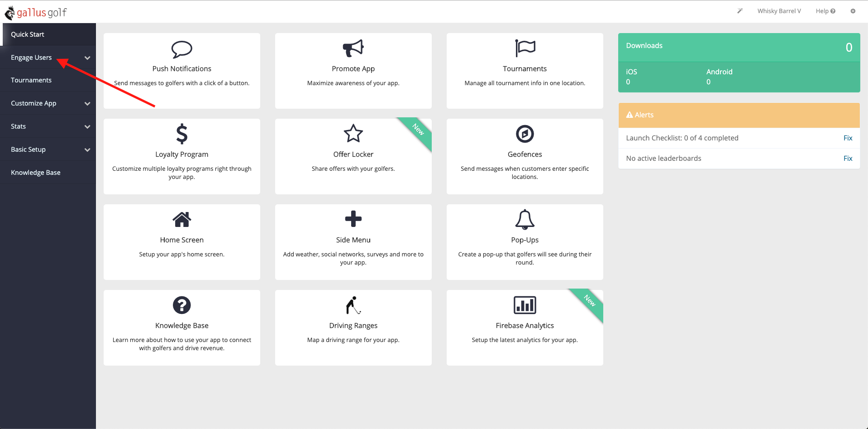Expand the Customize App chevron
This screenshot has height=429, width=868.
(x=87, y=104)
